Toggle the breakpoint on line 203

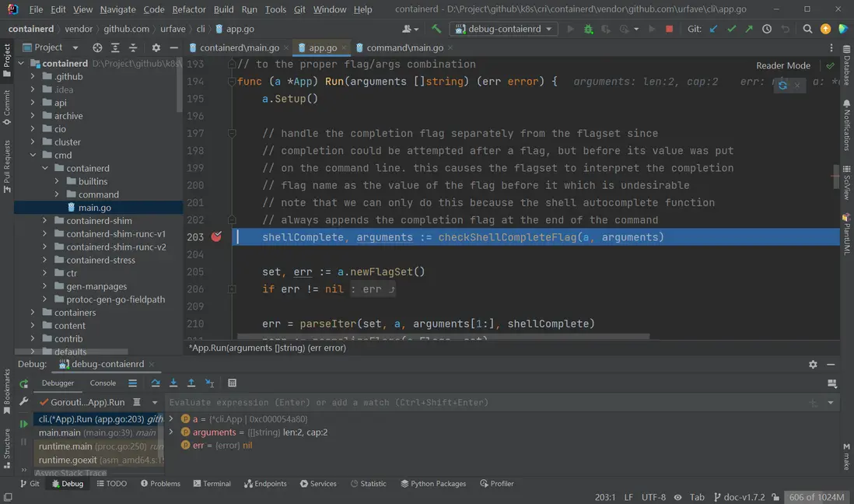click(x=216, y=237)
